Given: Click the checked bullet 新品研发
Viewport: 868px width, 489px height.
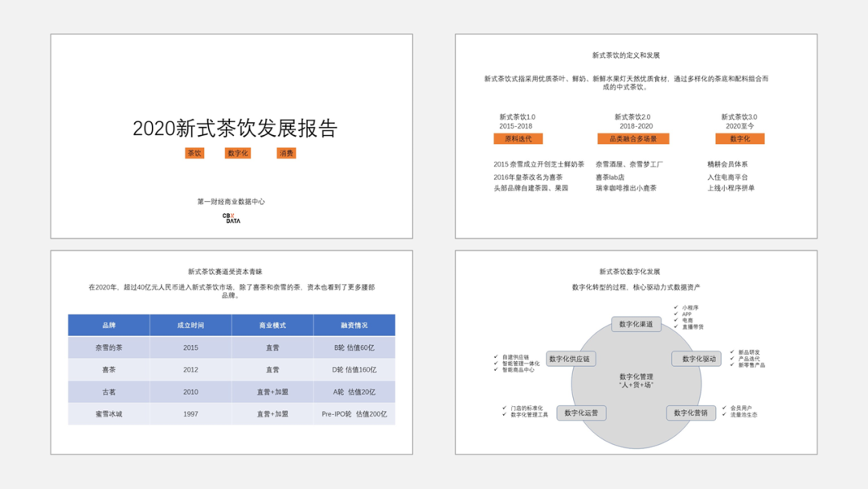Looking at the screenshot, I should 745,352.
